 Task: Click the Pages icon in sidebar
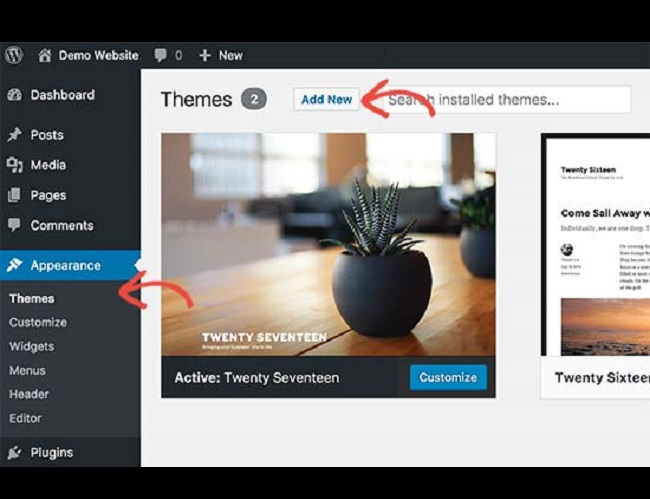pyautogui.click(x=14, y=195)
